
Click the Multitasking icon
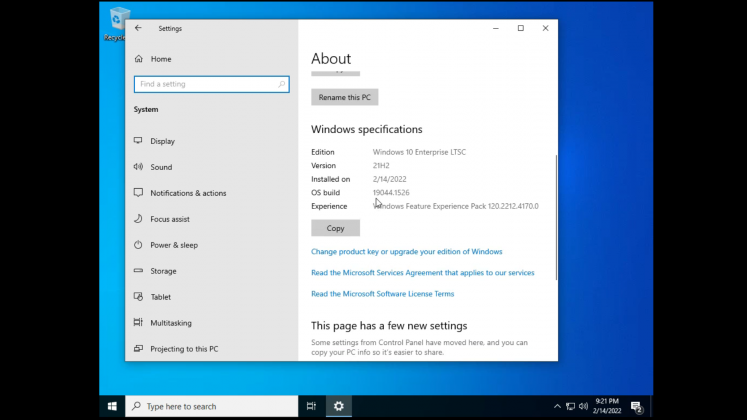coord(138,322)
